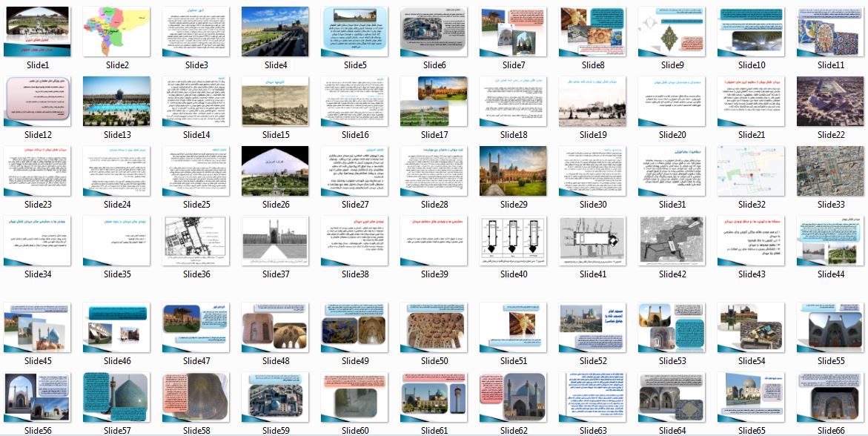The height and width of the screenshot is (436, 868).
Task: Select the Slide66 thumbnail
Action: pyautogui.click(x=830, y=397)
